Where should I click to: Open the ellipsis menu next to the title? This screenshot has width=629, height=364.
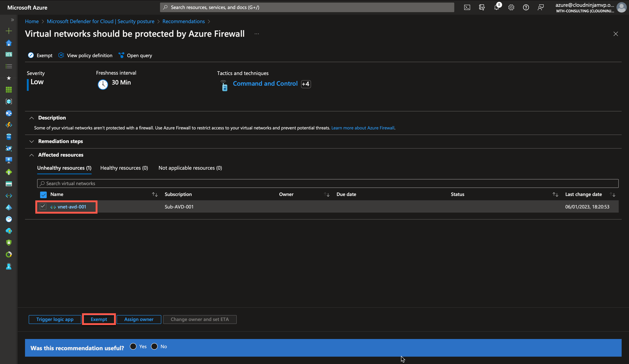click(257, 34)
